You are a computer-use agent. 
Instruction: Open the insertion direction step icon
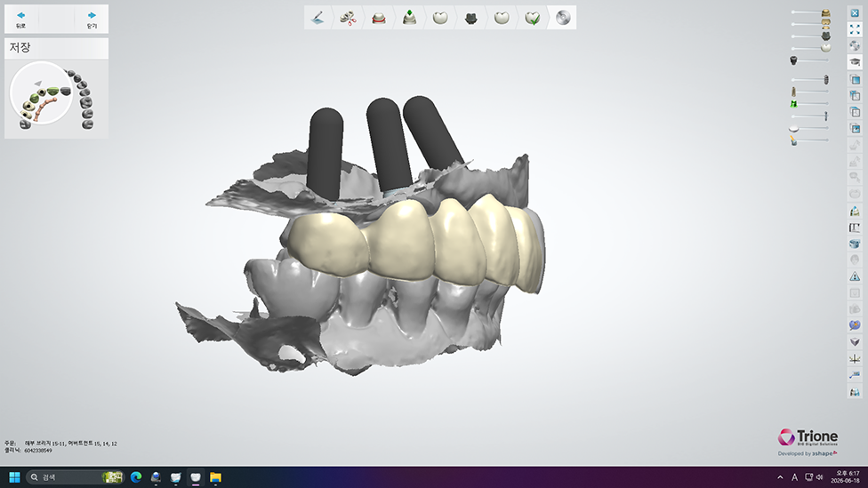click(409, 18)
